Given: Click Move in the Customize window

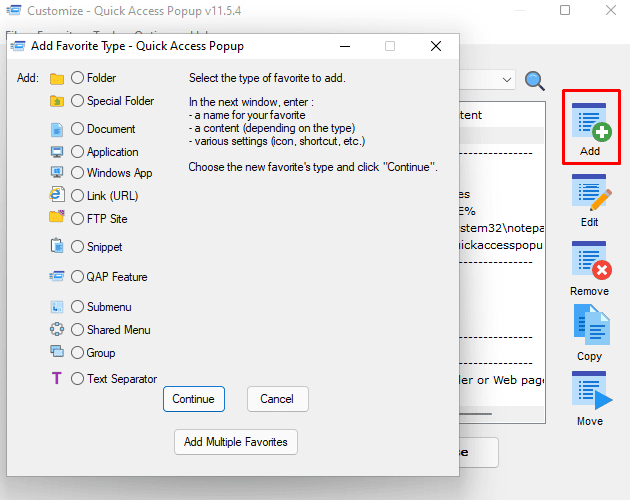Looking at the screenshot, I should pos(591,399).
